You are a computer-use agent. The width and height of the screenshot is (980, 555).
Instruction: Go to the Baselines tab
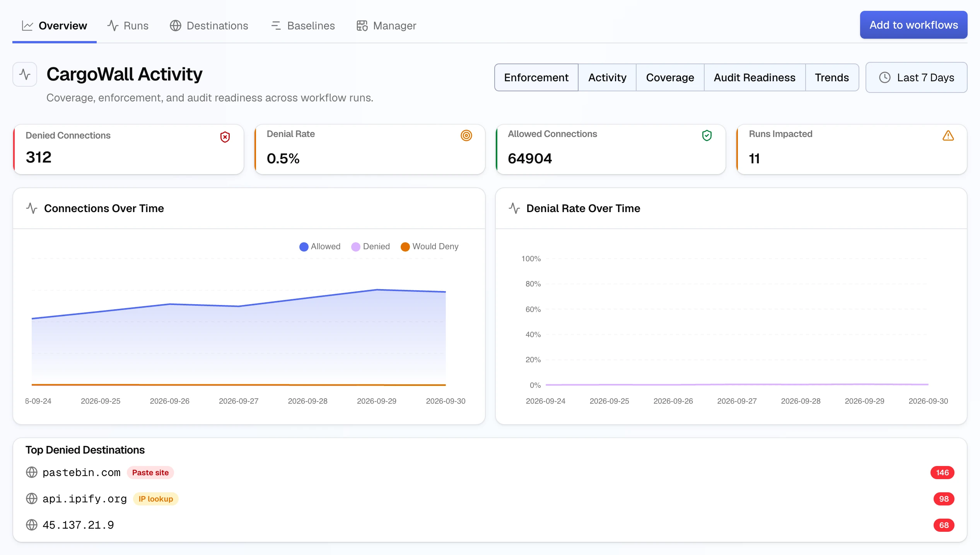click(x=303, y=26)
